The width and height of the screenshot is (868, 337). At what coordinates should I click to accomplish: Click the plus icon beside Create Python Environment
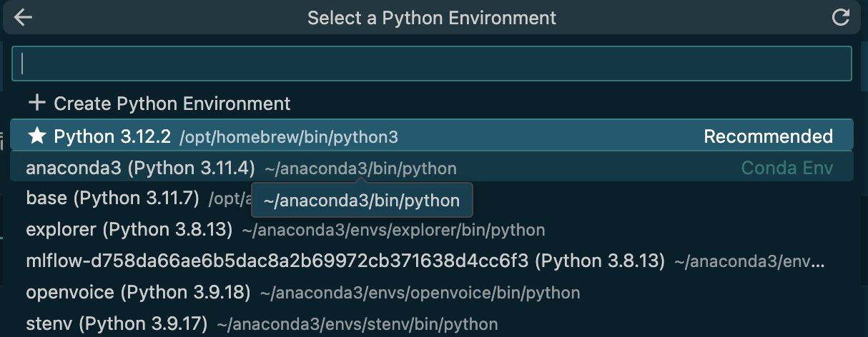pyautogui.click(x=36, y=104)
